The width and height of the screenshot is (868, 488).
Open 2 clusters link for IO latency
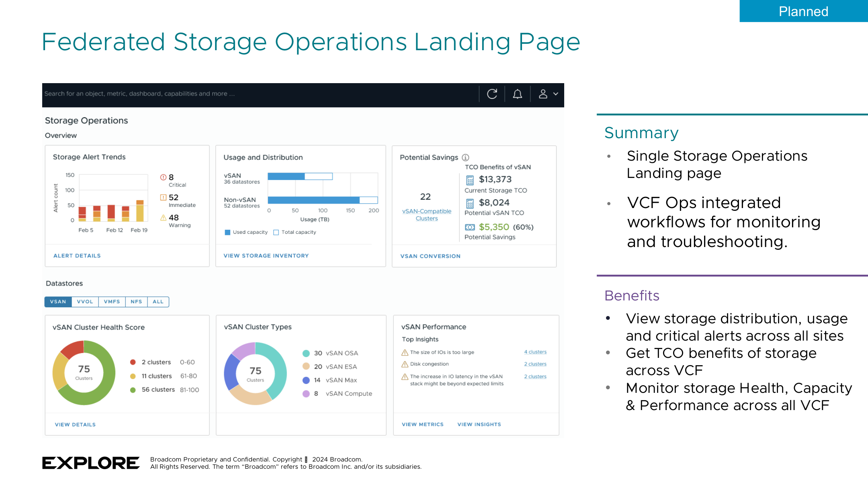[535, 376]
